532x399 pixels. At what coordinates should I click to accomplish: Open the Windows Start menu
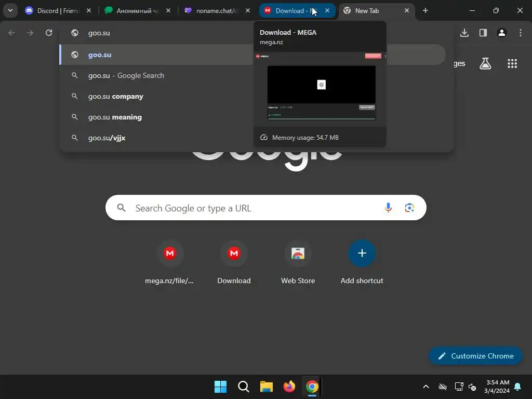point(220,387)
